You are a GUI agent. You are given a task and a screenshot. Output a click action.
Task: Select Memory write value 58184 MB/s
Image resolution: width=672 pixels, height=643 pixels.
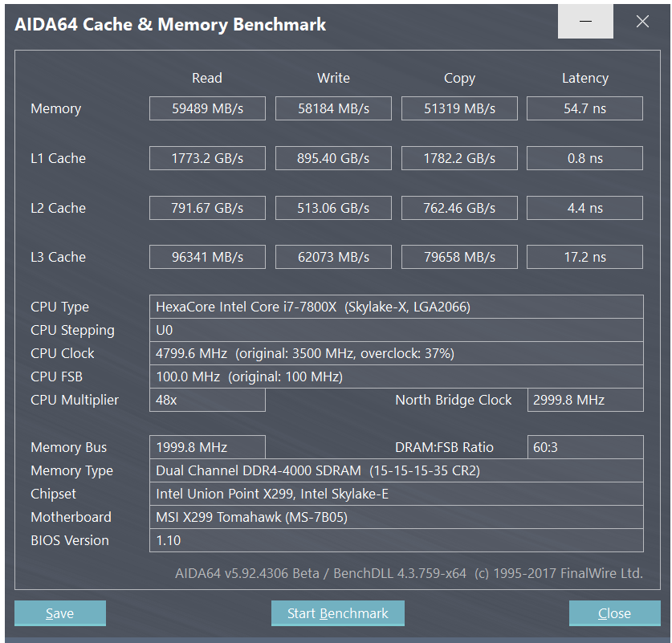(x=333, y=108)
